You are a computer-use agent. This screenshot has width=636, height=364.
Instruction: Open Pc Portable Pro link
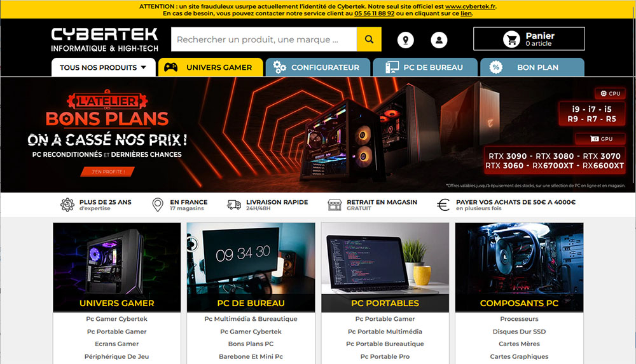point(385,357)
